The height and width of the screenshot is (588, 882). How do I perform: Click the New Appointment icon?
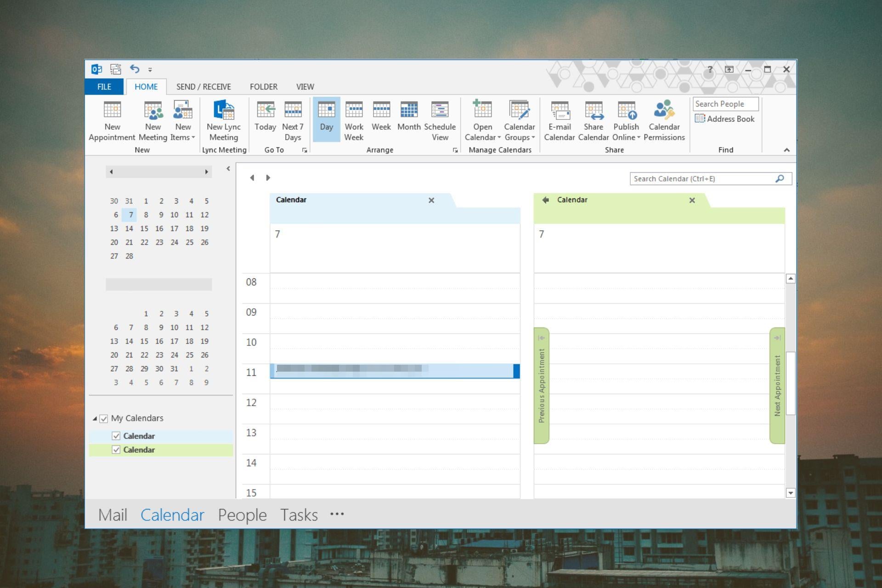(x=112, y=110)
